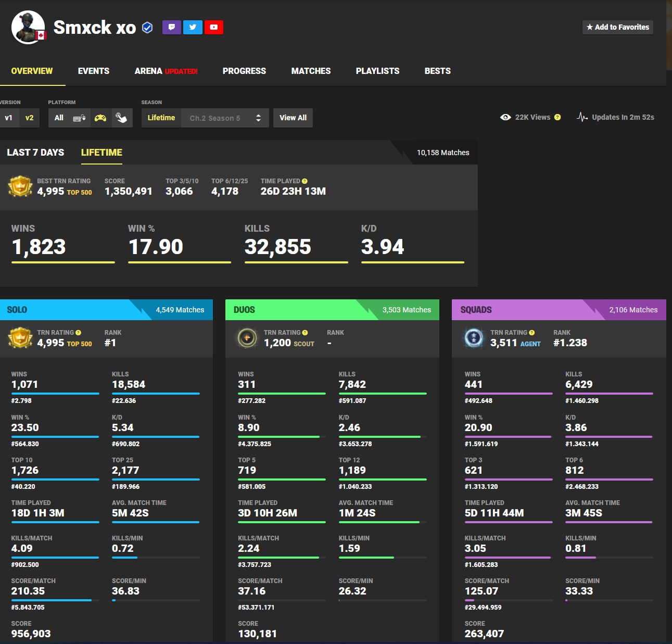This screenshot has height=644, width=672.
Task: Click the Solo TRN Rating crown badge
Action: point(20,338)
